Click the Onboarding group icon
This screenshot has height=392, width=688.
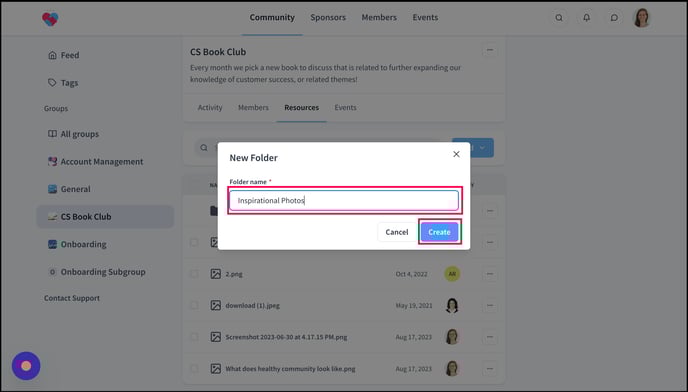point(52,244)
